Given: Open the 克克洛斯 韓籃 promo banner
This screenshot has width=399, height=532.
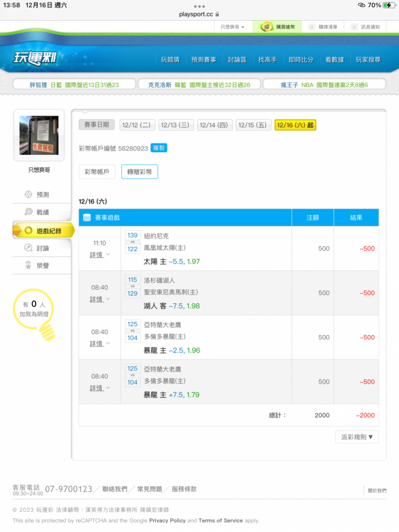Looking at the screenshot, I should [199, 85].
